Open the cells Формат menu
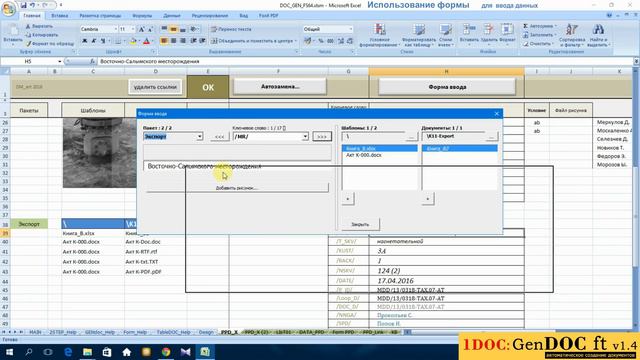The height and width of the screenshot is (360, 640). click(x=507, y=34)
